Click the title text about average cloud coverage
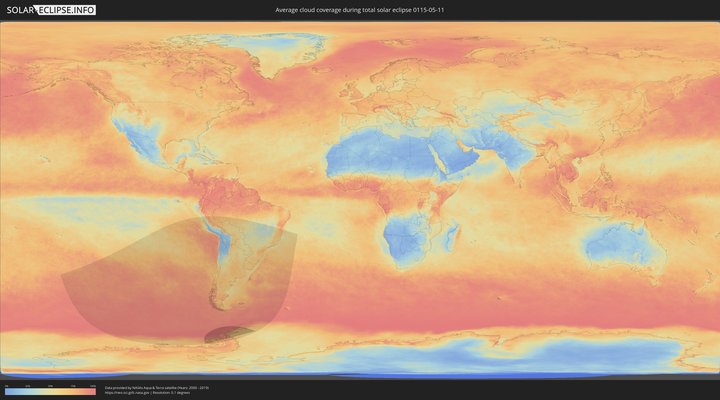 359,9
